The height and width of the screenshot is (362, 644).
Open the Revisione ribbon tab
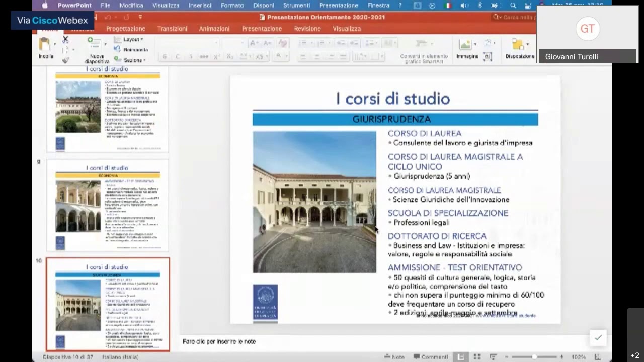click(307, 29)
